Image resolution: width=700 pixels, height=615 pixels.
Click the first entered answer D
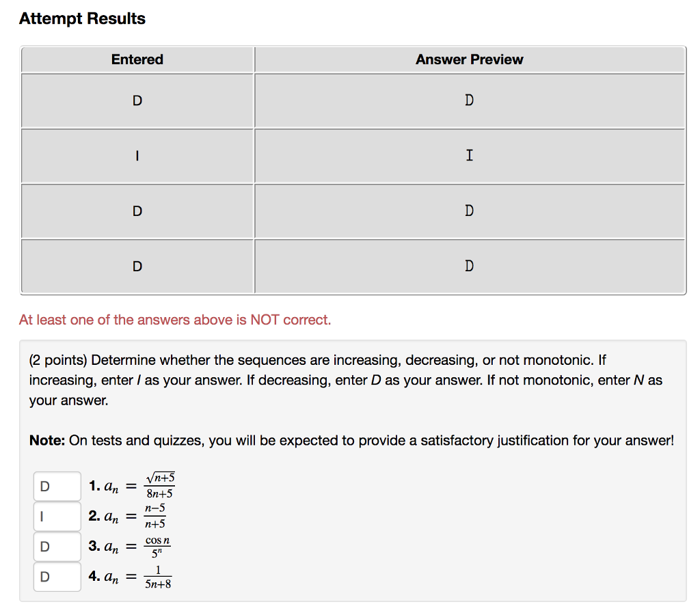coord(137,100)
